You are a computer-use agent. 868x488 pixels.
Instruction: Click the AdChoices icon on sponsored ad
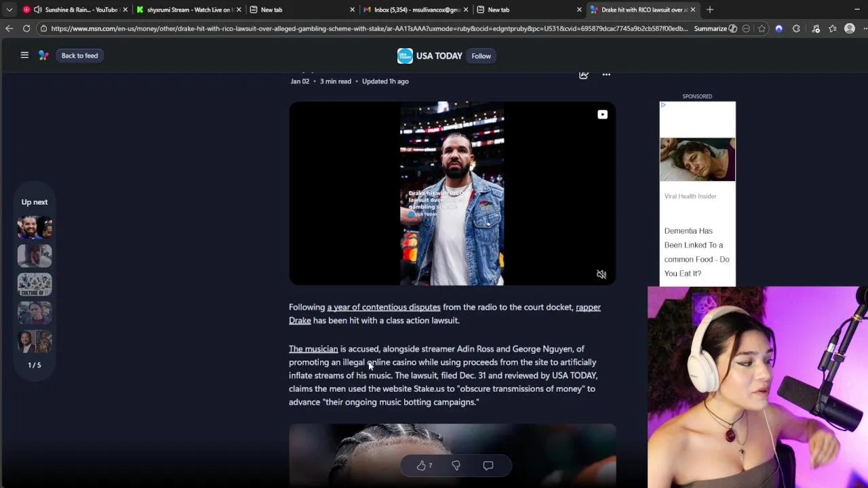[663, 105]
